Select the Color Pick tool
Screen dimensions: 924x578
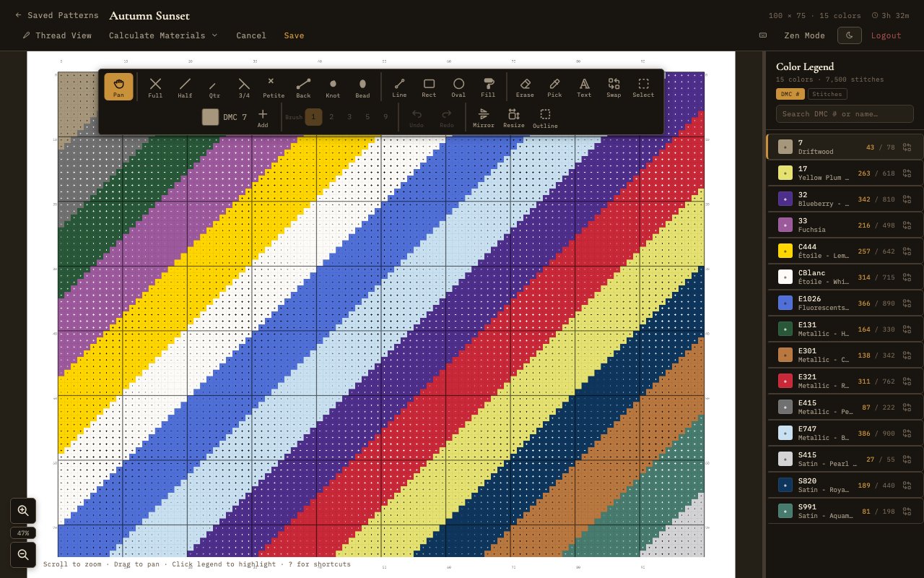(554, 87)
